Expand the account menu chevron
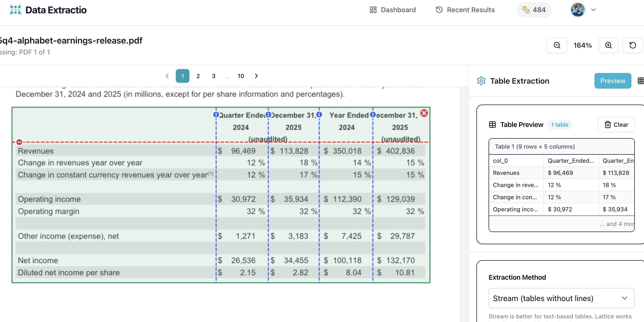644x322 pixels. pos(593,10)
